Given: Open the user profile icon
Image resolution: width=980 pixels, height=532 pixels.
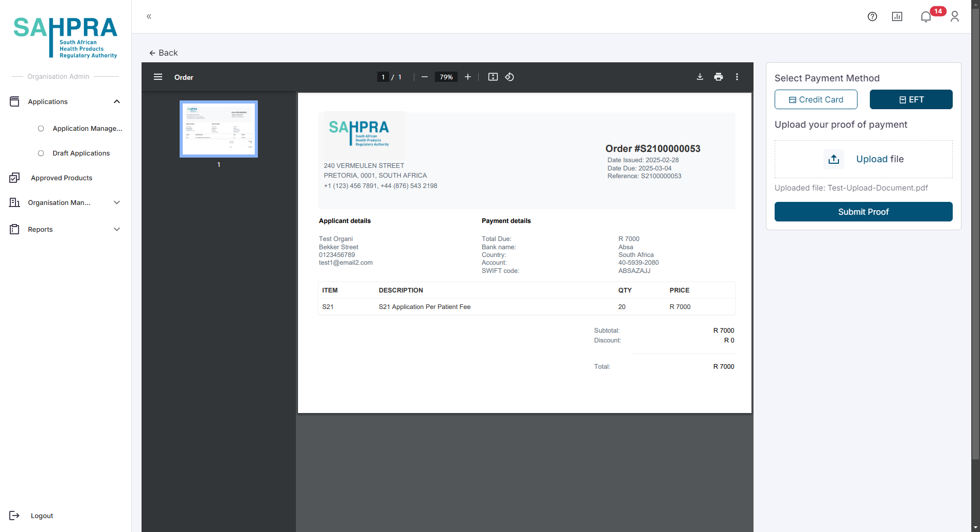Looking at the screenshot, I should [955, 16].
